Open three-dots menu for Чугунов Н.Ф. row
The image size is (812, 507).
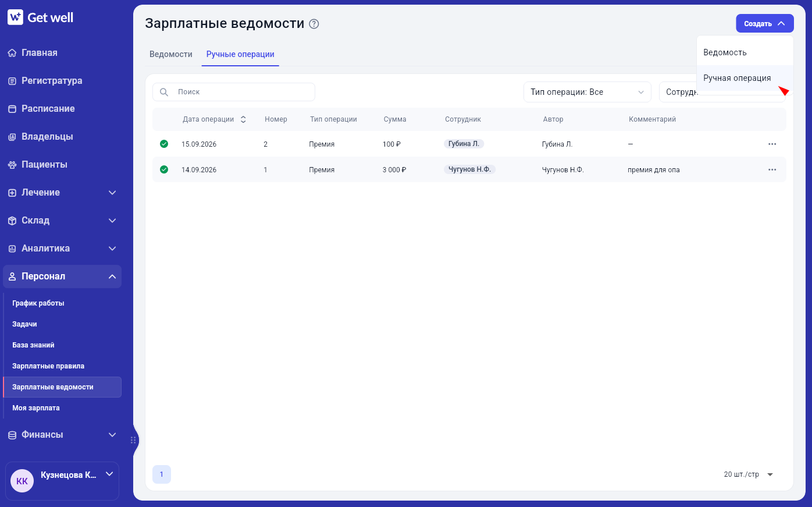coord(772,169)
